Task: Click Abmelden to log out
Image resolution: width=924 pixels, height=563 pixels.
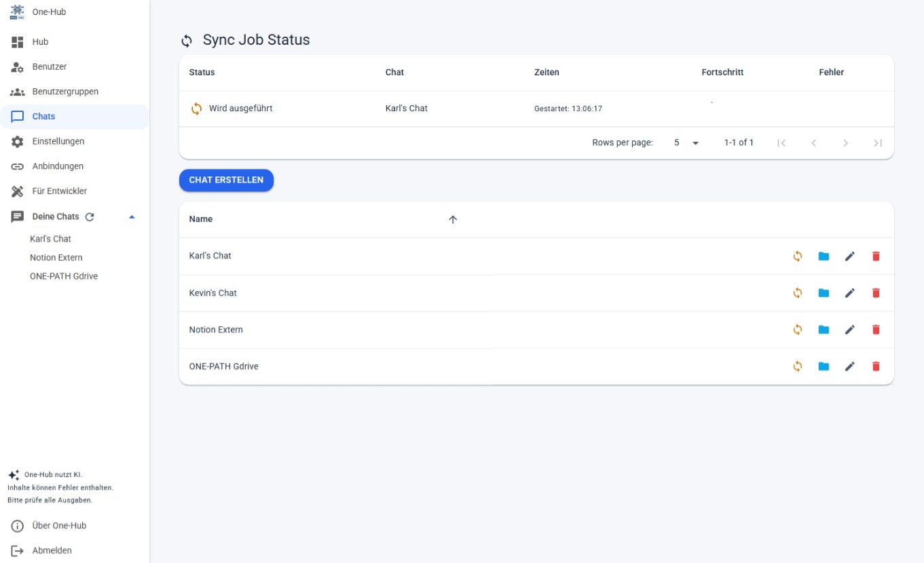Action: [52, 551]
